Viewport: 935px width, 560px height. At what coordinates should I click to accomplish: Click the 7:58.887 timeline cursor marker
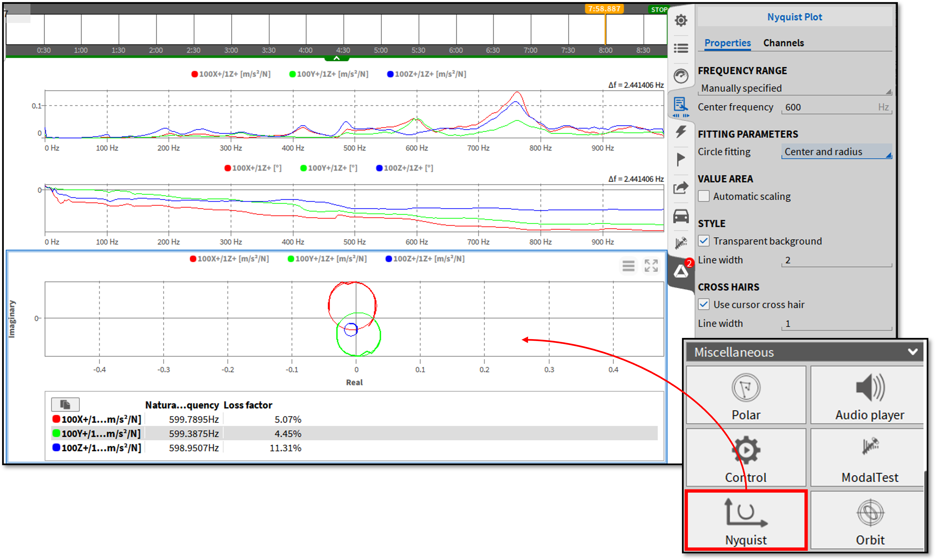pyautogui.click(x=604, y=9)
